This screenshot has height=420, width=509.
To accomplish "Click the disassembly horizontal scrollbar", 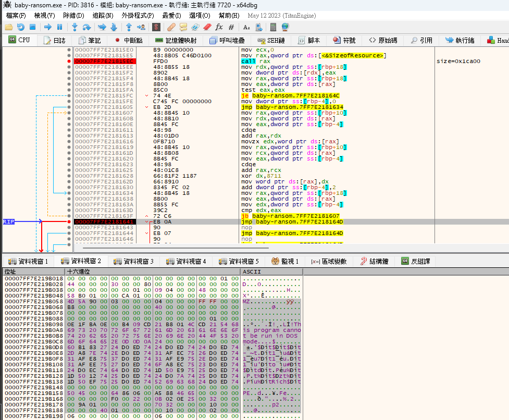I will tap(175, 248).
